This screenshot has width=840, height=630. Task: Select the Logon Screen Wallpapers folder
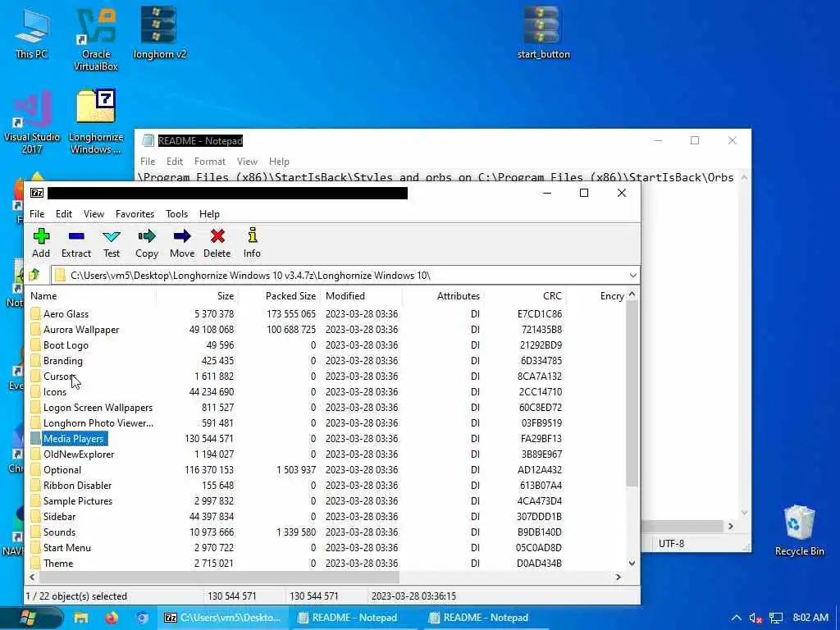point(98,407)
